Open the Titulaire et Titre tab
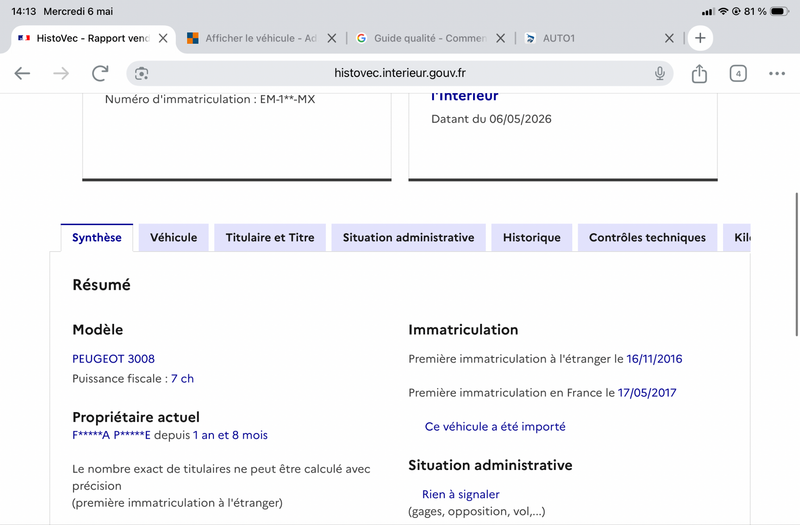This screenshot has height=525, width=800. click(x=270, y=238)
